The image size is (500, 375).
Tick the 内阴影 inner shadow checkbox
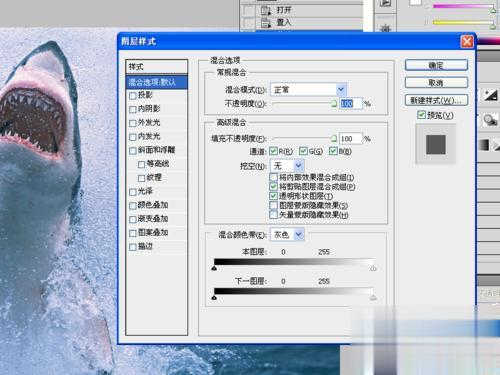tap(133, 109)
